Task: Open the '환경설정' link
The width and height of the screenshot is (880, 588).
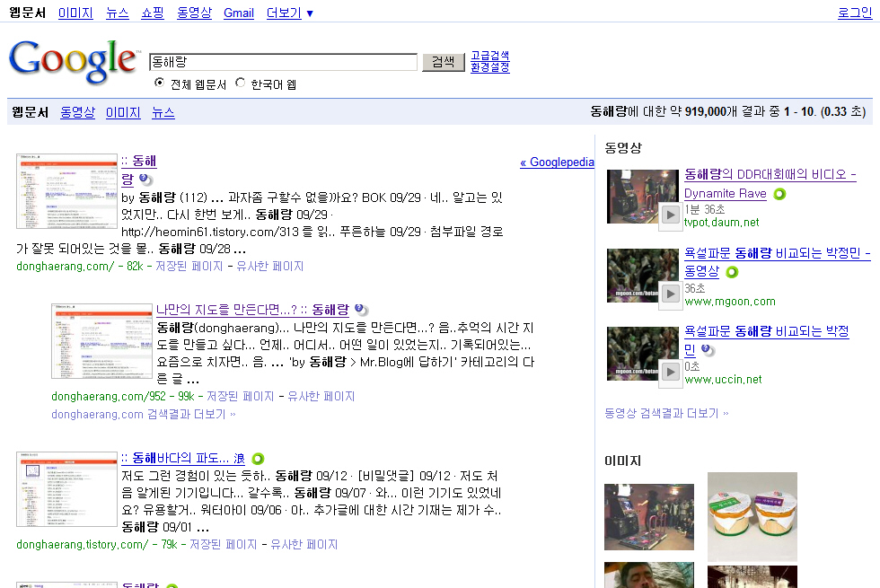Action: [490, 67]
